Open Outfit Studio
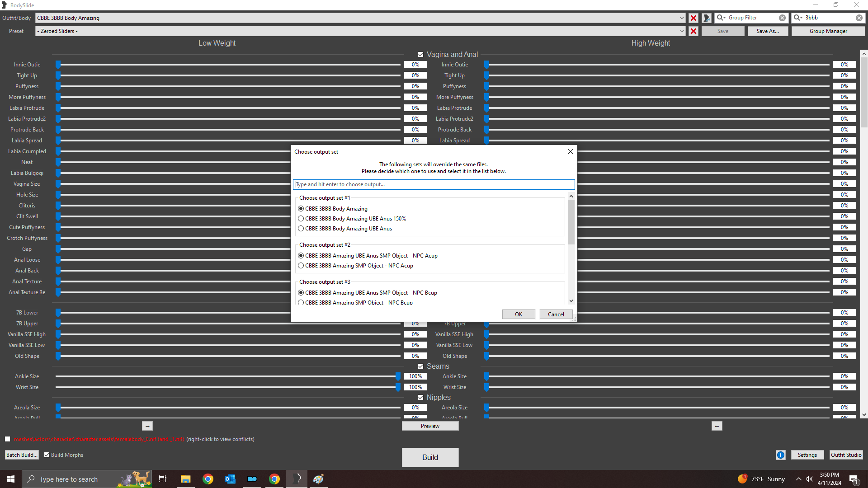868x488 pixels. point(846,455)
